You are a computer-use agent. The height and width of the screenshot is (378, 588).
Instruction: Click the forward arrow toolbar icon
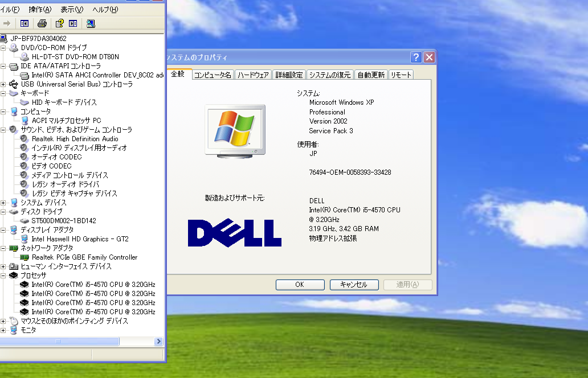[7, 23]
